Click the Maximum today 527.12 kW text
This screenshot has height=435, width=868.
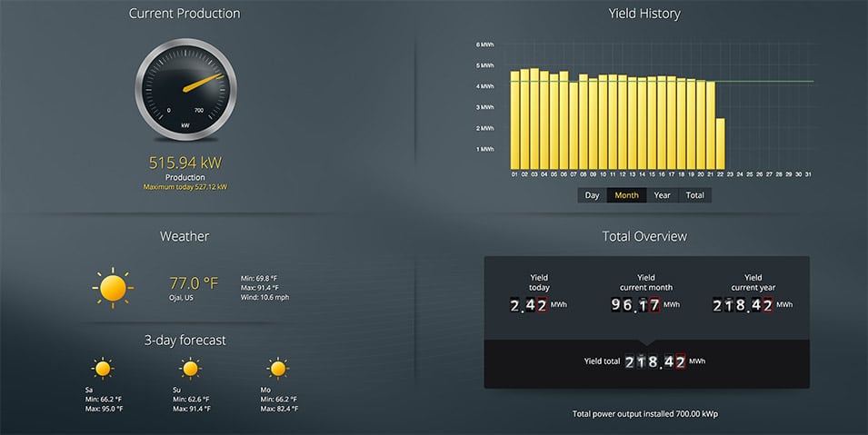pyautogui.click(x=185, y=187)
